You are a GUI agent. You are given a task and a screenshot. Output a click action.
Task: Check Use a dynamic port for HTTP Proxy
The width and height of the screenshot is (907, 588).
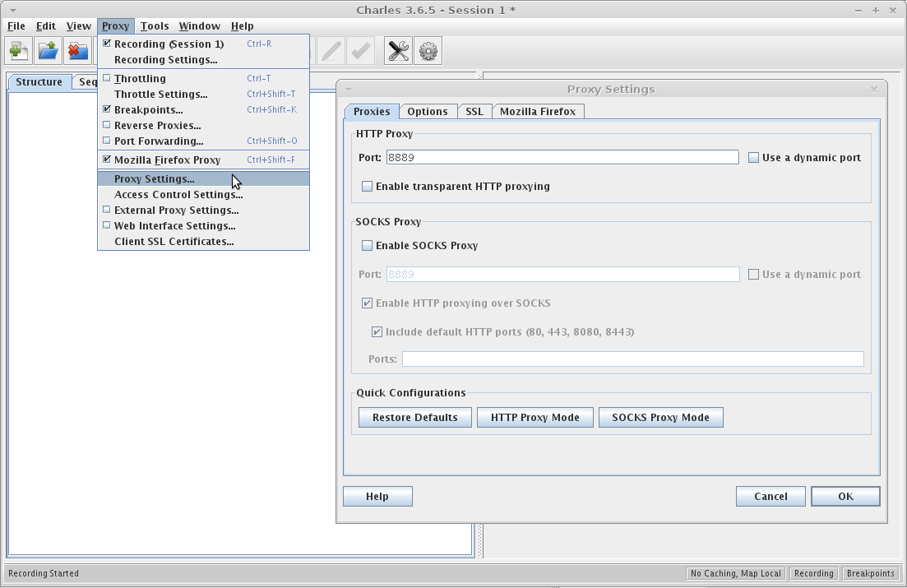(x=752, y=157)
